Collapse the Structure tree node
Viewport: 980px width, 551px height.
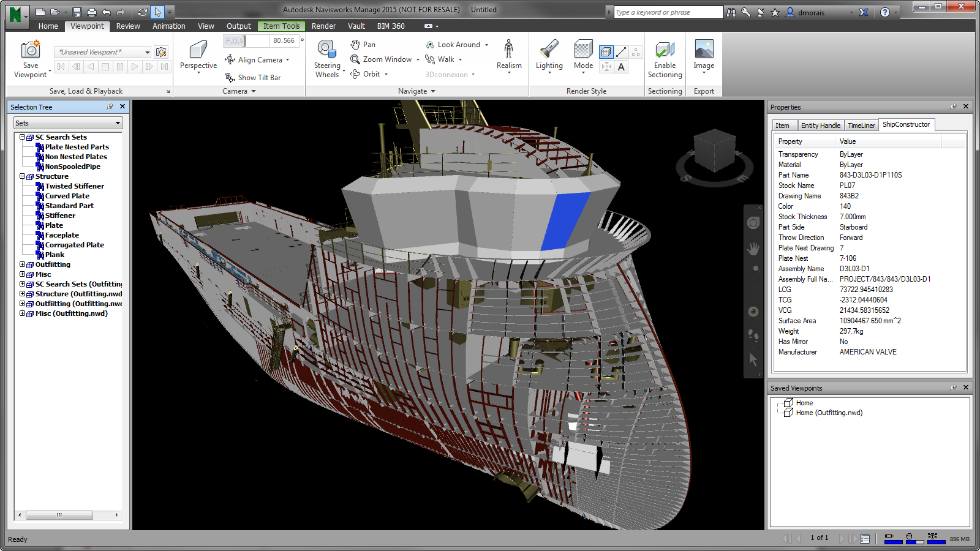pos(23,176)
